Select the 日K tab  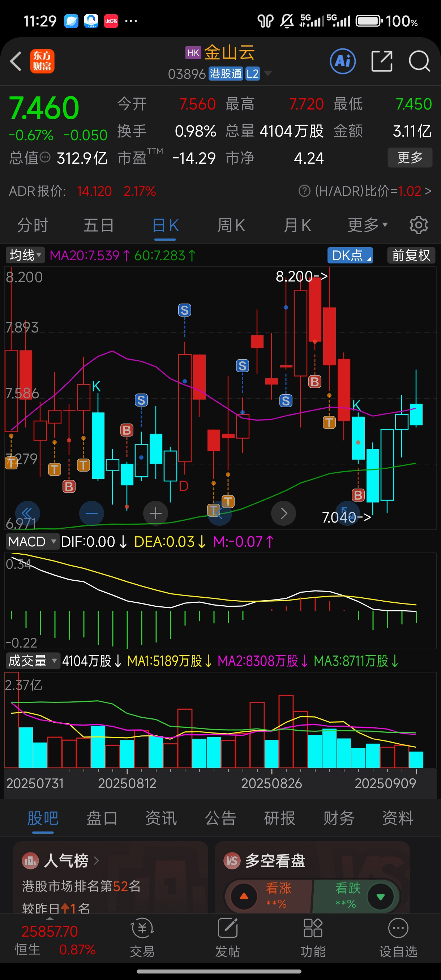click(x=165, y=225)
